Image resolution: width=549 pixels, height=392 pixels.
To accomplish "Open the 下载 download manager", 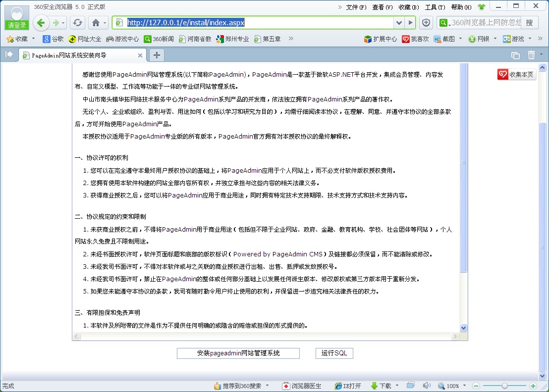I will point(381,386).
